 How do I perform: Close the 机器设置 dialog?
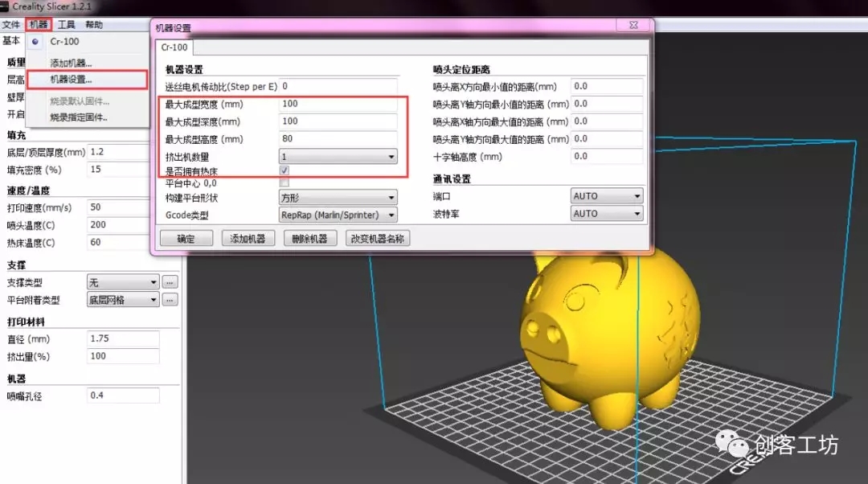point(634,25)
